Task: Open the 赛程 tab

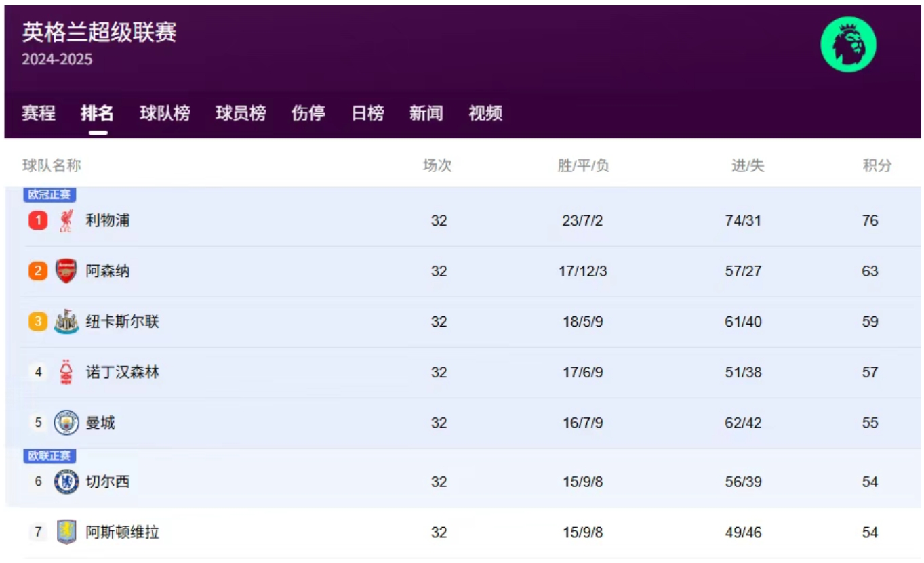Action: coord(39,113)
